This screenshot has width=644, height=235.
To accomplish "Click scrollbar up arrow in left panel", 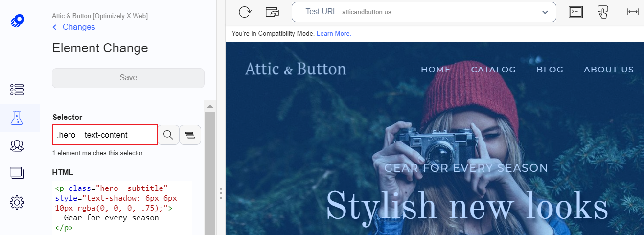I will [210, 106].
